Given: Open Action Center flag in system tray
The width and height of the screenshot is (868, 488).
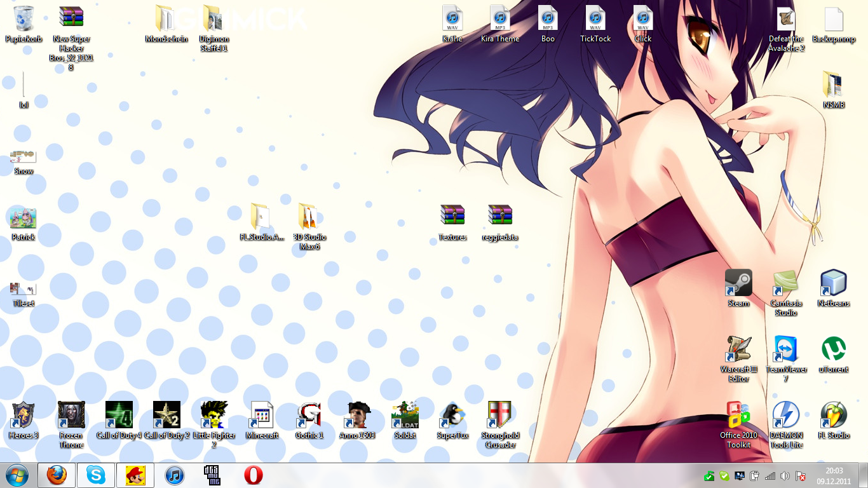Looking at the screenshot, I should pos(801,476).
